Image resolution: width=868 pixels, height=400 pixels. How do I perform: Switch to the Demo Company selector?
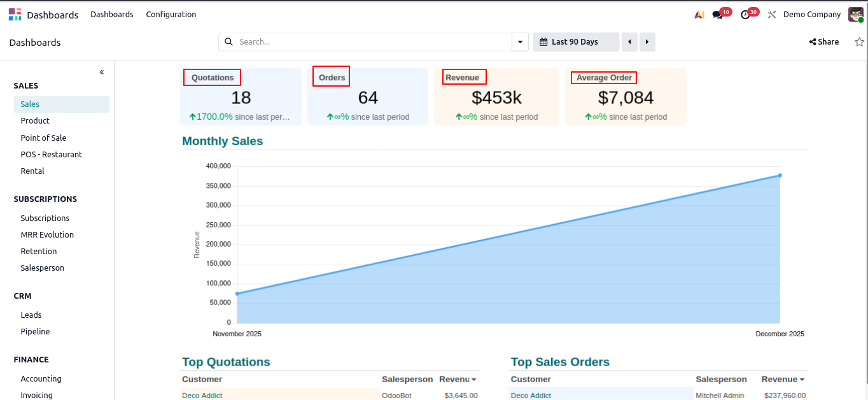coord(811,15)
